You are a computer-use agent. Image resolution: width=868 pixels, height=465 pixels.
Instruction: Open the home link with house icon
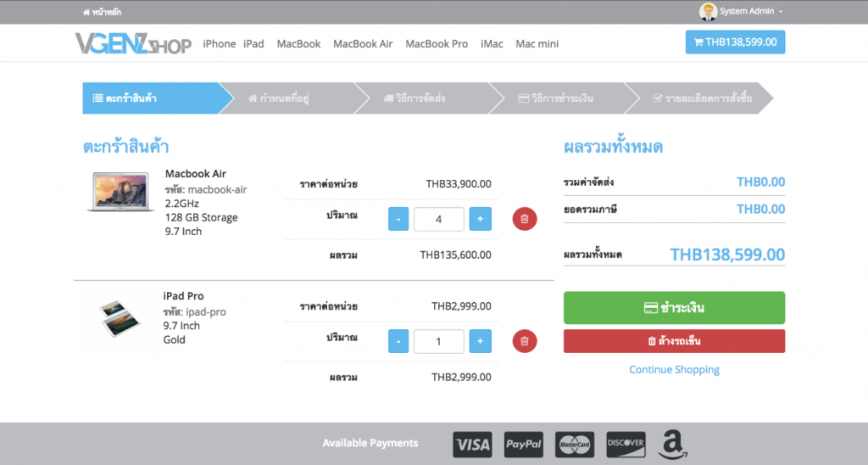point(102,12)
